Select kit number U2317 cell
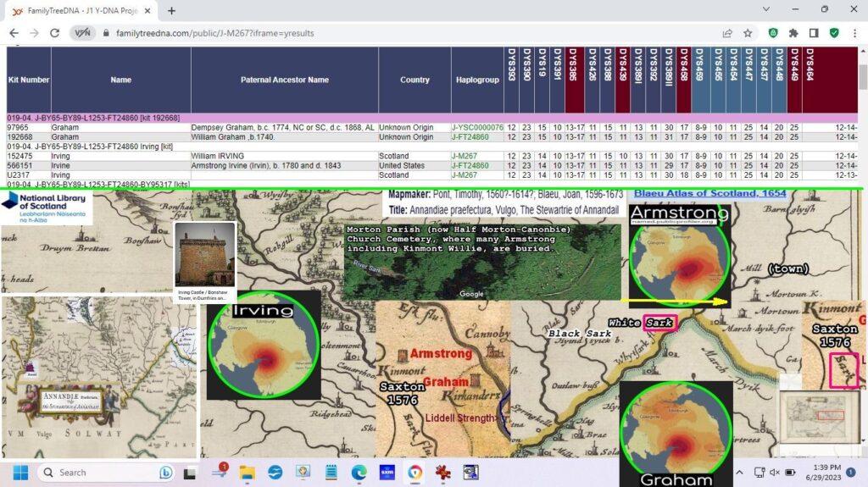 (29, 175)
